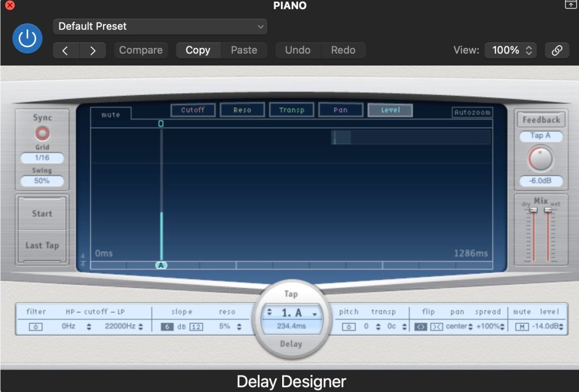Screen dimensions: 579x392
Task: Toggle the pitch on/off button
Action: click(348, 326)
